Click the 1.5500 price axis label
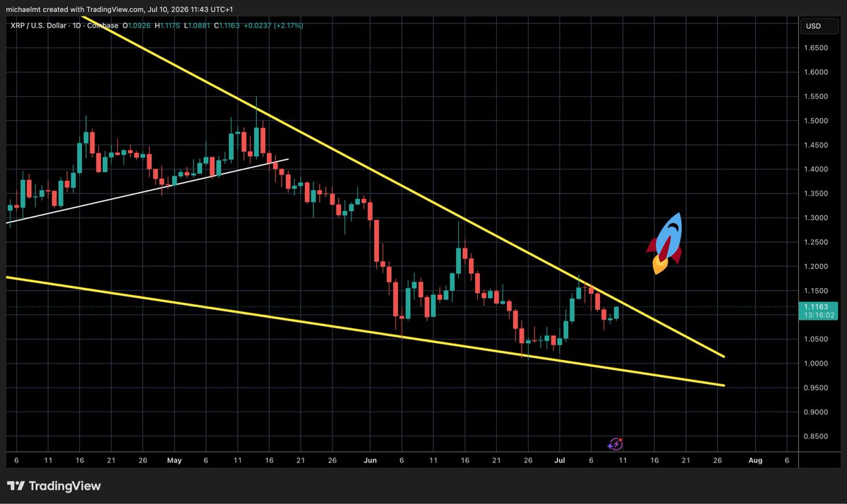 tap(817, 97)
